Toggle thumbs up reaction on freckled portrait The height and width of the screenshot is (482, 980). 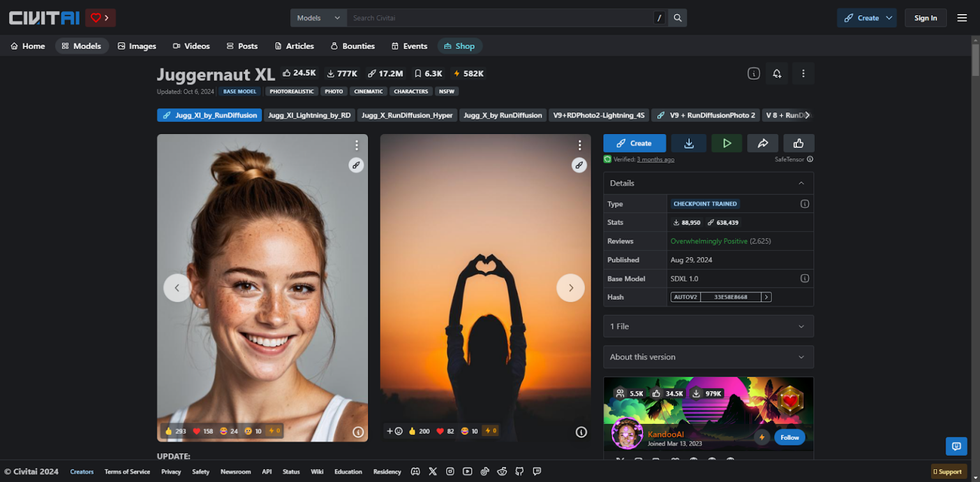click(x=175, y=431)
